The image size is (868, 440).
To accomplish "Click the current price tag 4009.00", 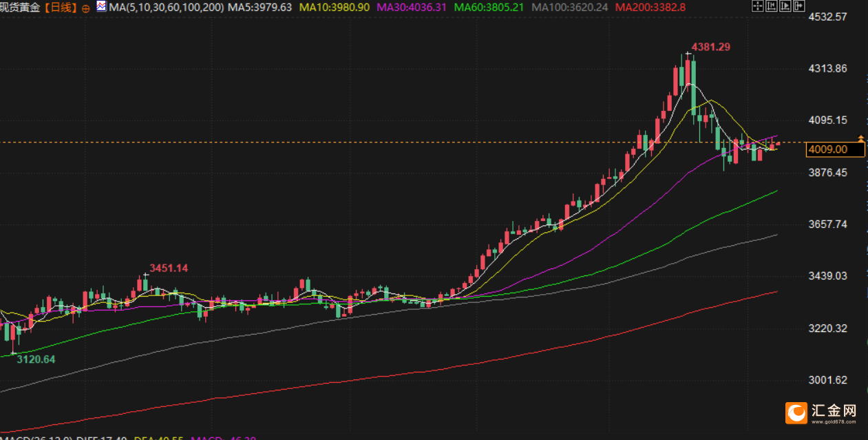I will (x=836, y=149).
